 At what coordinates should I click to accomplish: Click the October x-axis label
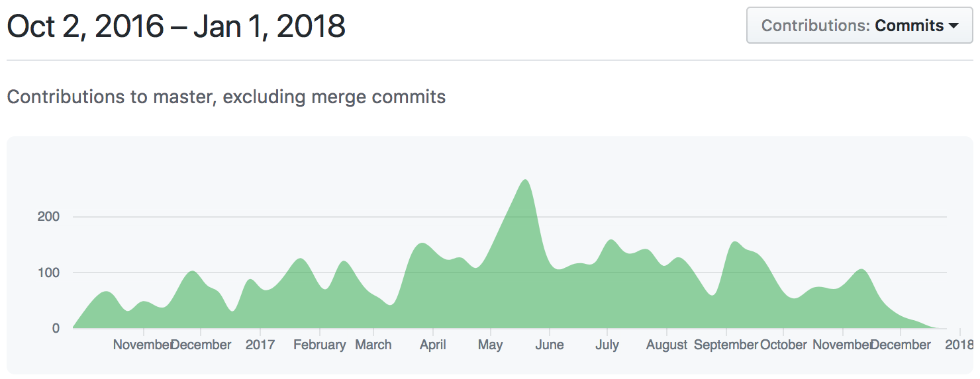pyautogui.click(x=783, y=345)
